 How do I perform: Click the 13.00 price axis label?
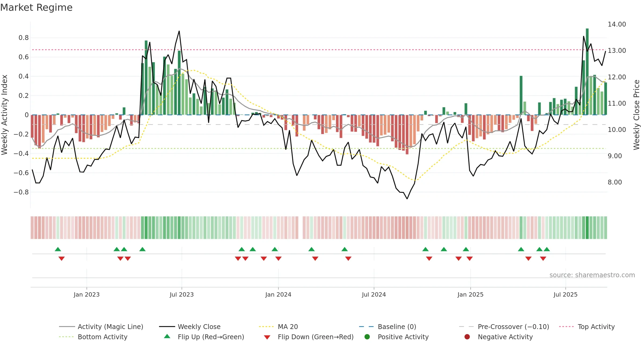[617, 50]
